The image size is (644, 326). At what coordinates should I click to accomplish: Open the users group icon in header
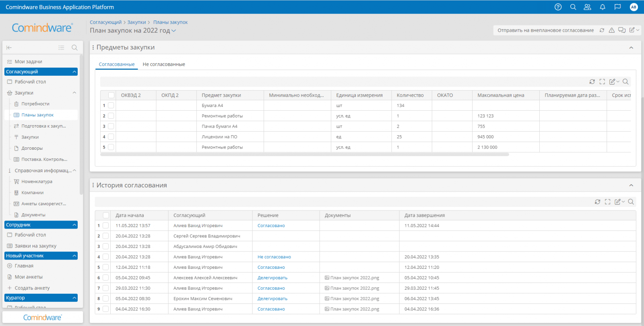(587, 7)
